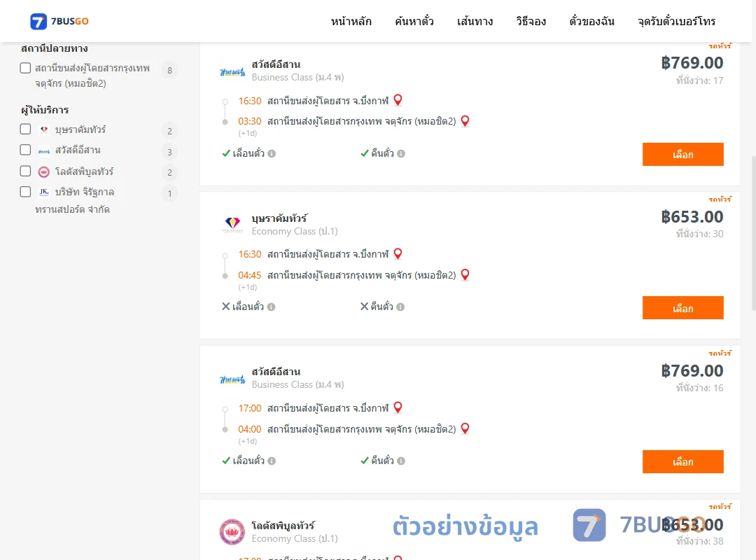Open ค้นหาตั๋ว menu item
Screen dimensions: 756x560
(x=414, y=21)
